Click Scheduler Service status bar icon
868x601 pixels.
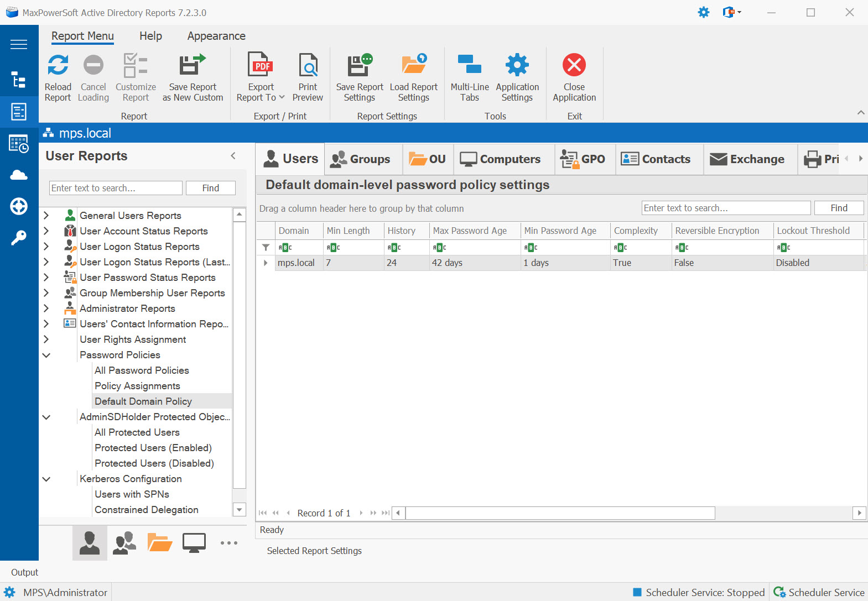click(x=779, y=592)
